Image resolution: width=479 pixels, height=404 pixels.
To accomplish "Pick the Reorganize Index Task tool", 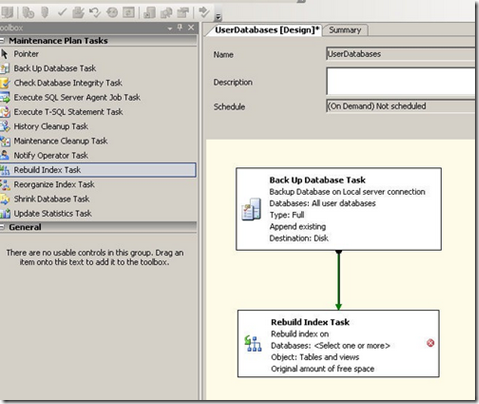I will tap(98, 184).
